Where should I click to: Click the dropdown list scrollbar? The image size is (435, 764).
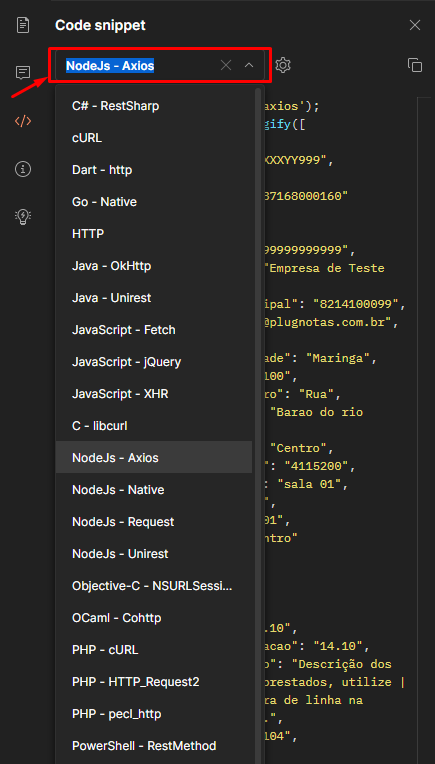tap(259, 424)
